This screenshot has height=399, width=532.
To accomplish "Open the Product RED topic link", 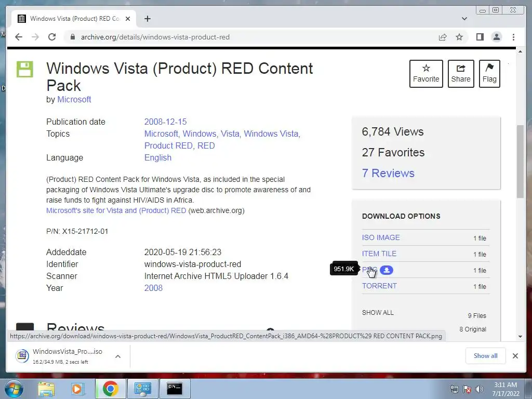I will (169, 145).
